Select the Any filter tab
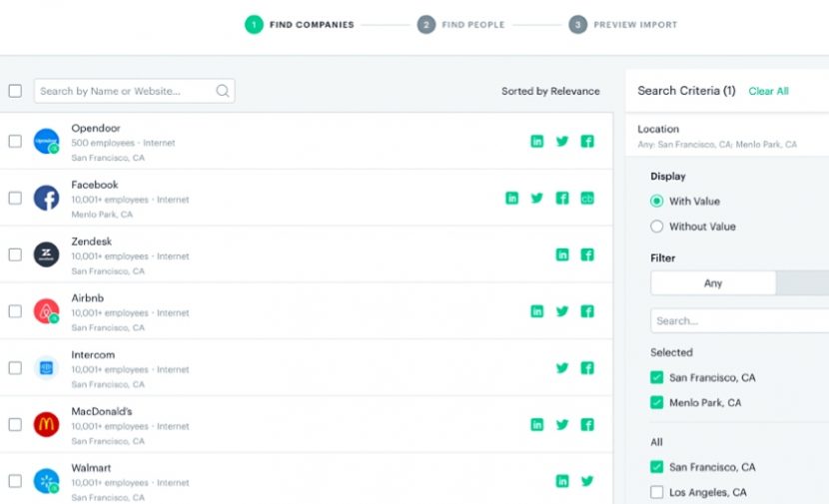Image resolution: width=829 pixels, height=504 pixels. click(713, 283)
